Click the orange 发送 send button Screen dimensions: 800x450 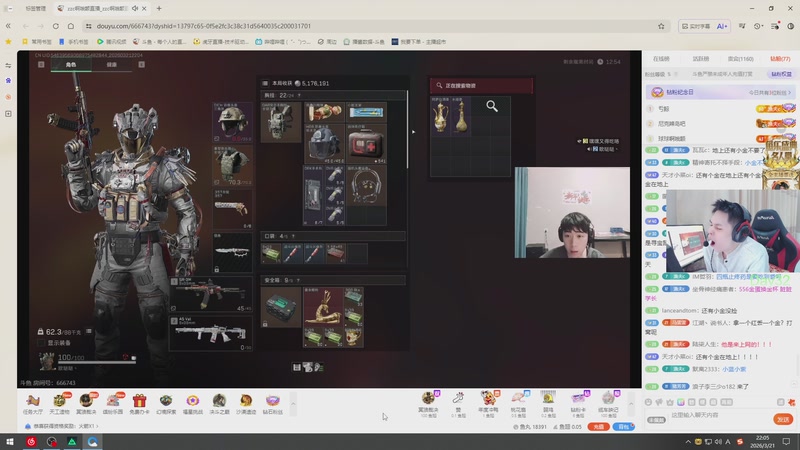tap(783, 419)
